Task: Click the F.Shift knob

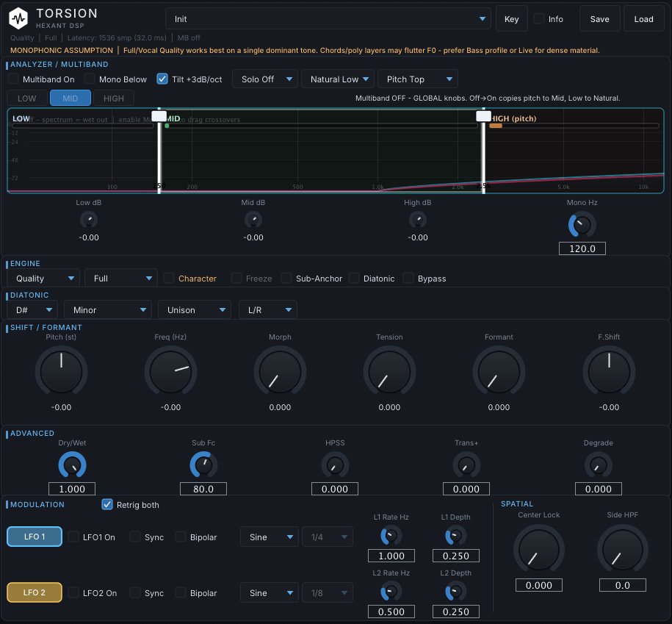Action: coord(609,371)
